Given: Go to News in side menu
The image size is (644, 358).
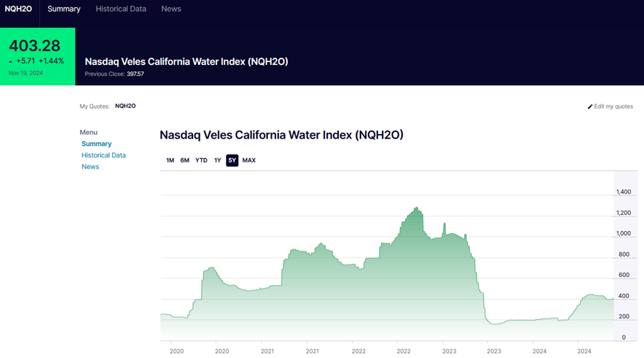Looking at the screenshot, I should point(90,167).
